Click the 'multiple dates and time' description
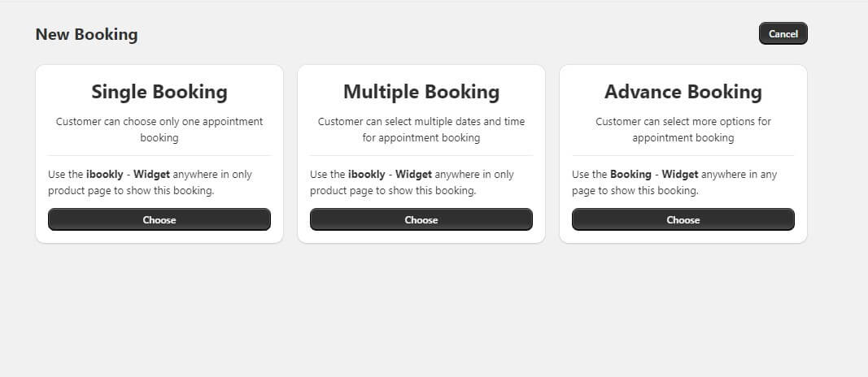Viewport: 868px width, 377px height. 421,129
